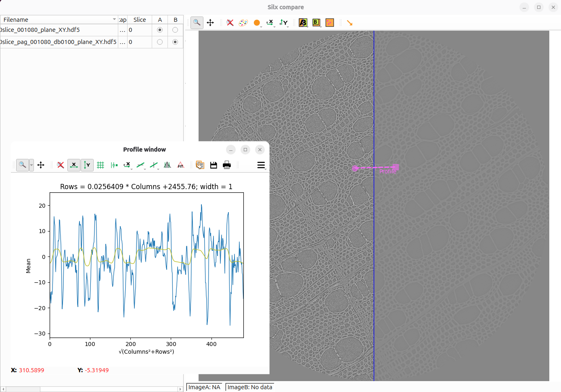The height and width of the screenshot is (392, 561).
Task: Click the Slice column header
Action: coord(140,19)
